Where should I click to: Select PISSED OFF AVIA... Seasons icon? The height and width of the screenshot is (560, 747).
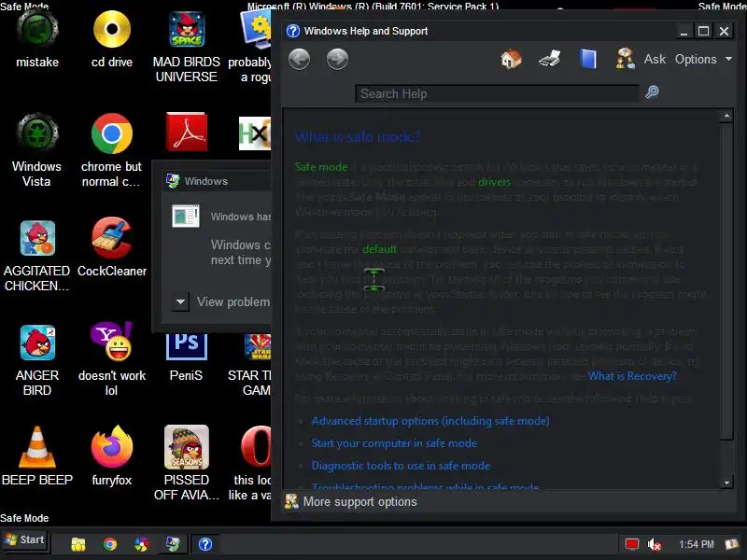point(186,463)
